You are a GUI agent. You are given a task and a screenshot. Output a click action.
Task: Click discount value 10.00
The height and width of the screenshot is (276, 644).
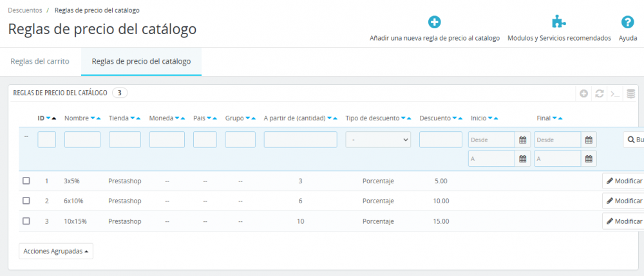[x=441, y=201]
